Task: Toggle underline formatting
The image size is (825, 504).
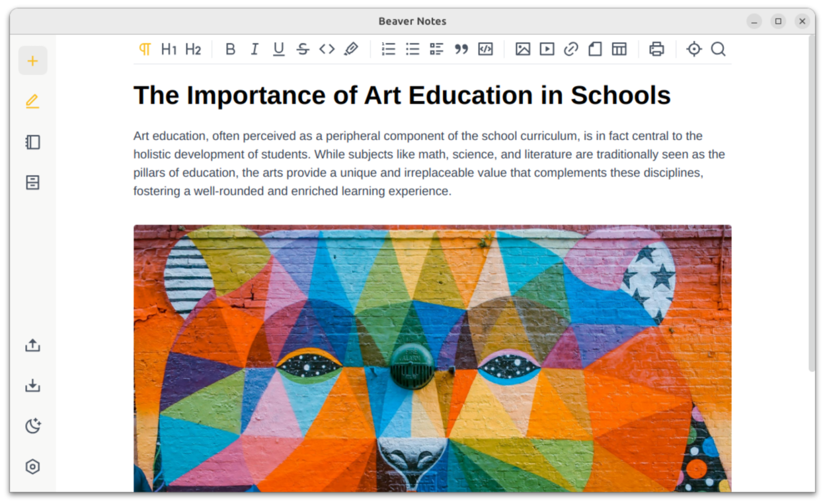Action: click(x=278, y=49)
